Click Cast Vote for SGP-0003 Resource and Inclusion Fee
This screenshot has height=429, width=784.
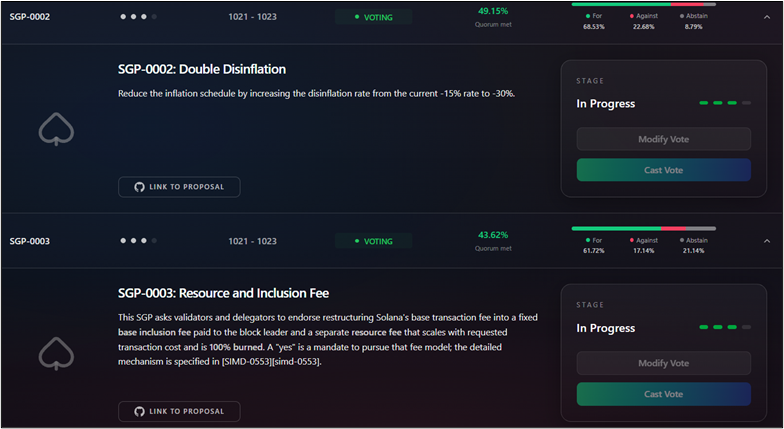[664, 394]
